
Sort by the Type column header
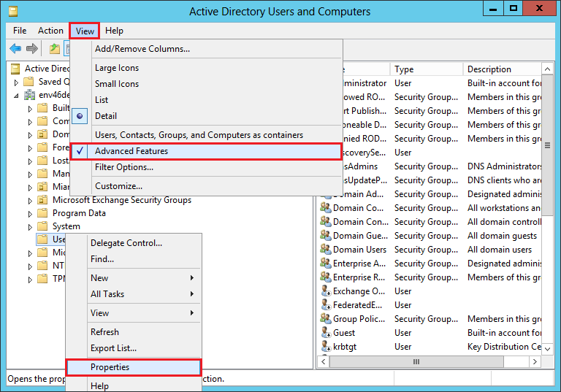[x=426, y=69]
